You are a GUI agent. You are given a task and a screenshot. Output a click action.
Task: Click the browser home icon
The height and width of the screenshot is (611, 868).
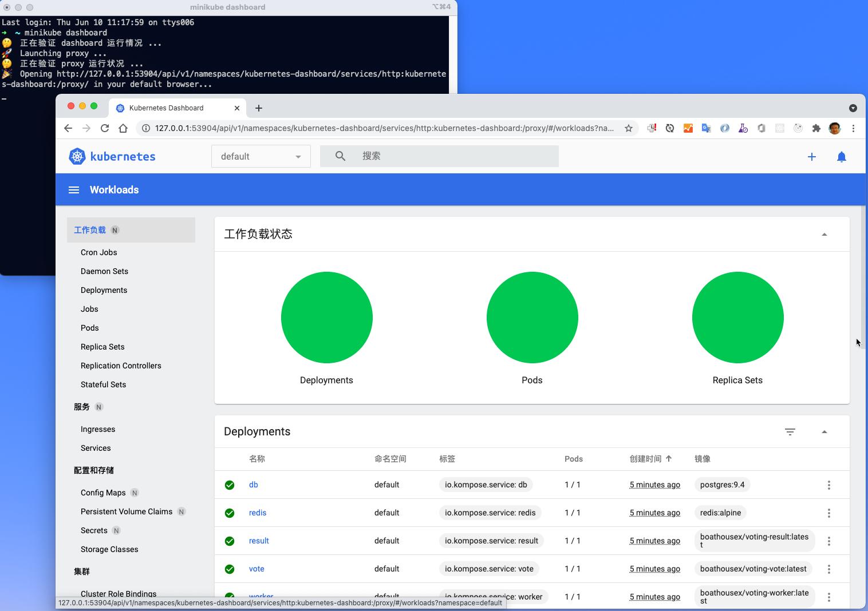coord(123,128)
